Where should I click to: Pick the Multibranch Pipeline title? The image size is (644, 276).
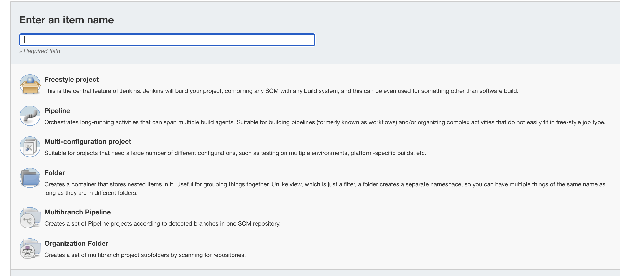[77, 212]
